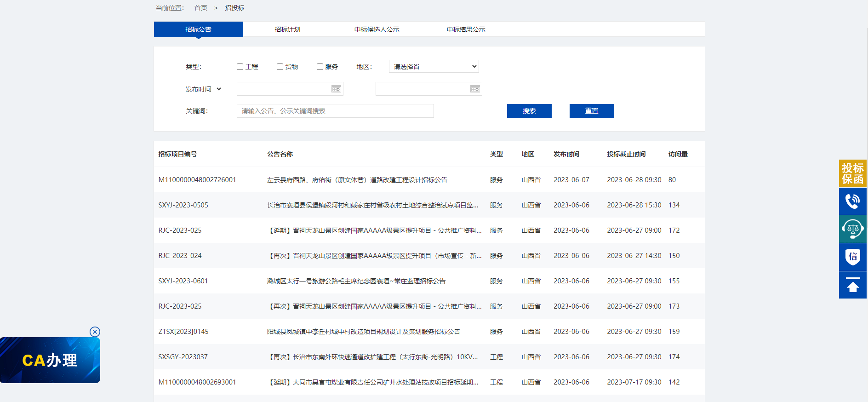Click the 公告名称 column header
The width and height of the screenshot is (868, 402).
[280, 154]
